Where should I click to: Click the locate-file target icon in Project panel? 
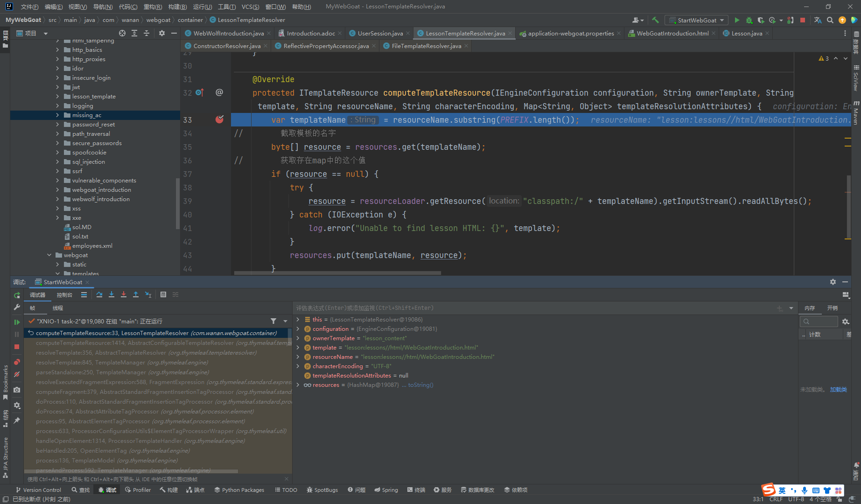(122, 33)
